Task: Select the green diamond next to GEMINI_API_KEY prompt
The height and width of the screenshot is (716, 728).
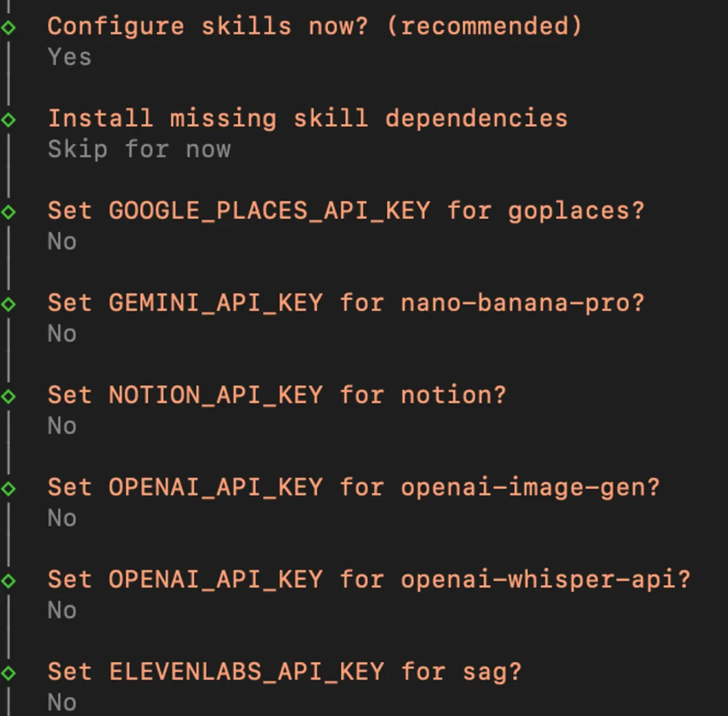Action: [x=9, y=304]
